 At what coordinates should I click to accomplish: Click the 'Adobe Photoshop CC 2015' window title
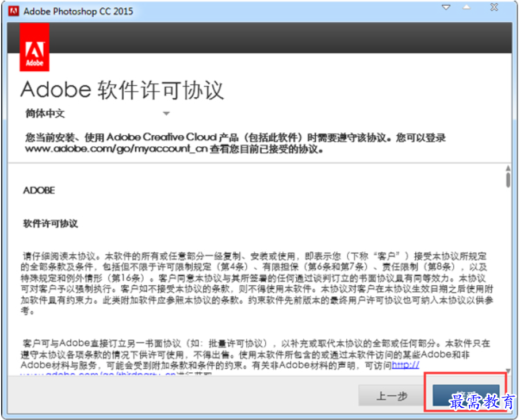[x=78, y=12]
